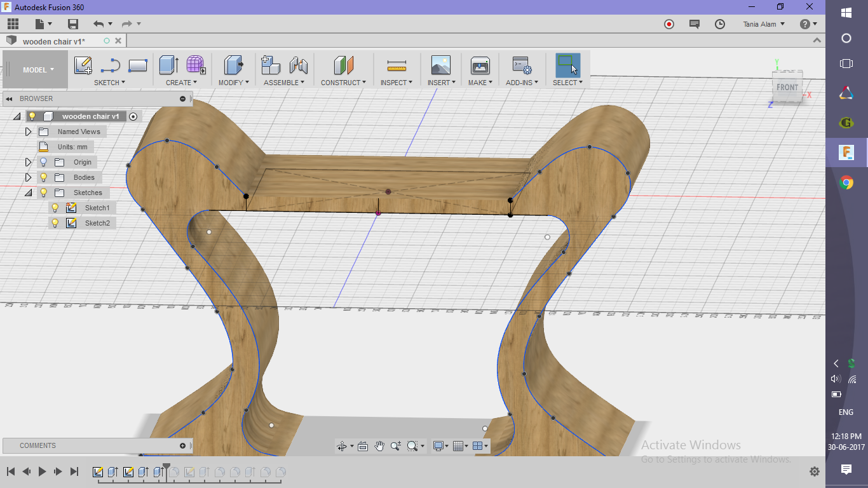Open the Job Status clock icon
The height and width of the screenshot is (488, 868).
(x=720, y=24)
